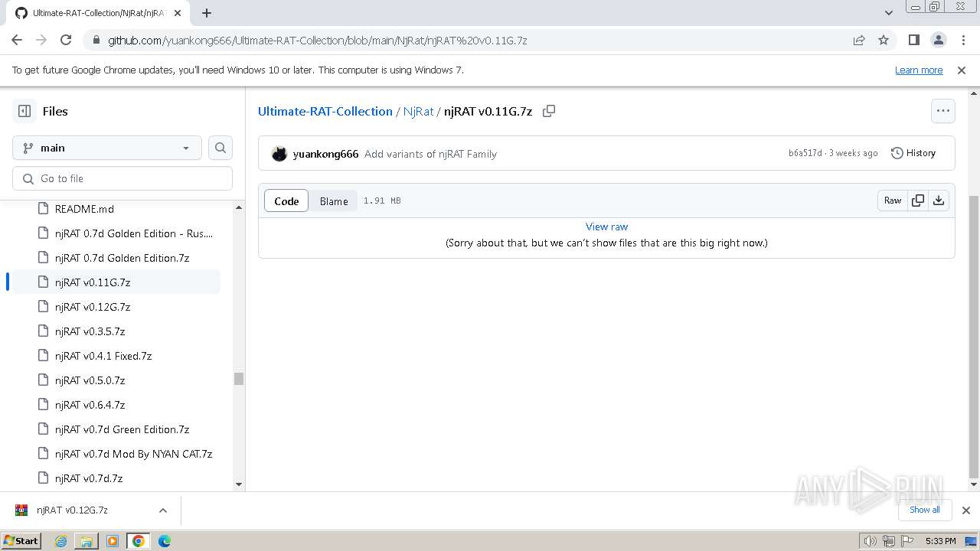The image size is (980, 551).
Task: Open commit b6a517d link
Action: [805, 153]
